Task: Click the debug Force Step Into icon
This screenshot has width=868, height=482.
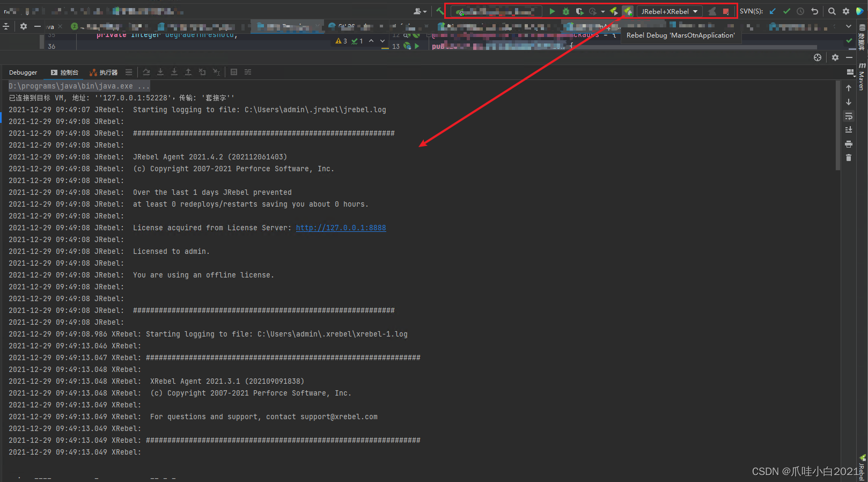Action: [174, 72]
